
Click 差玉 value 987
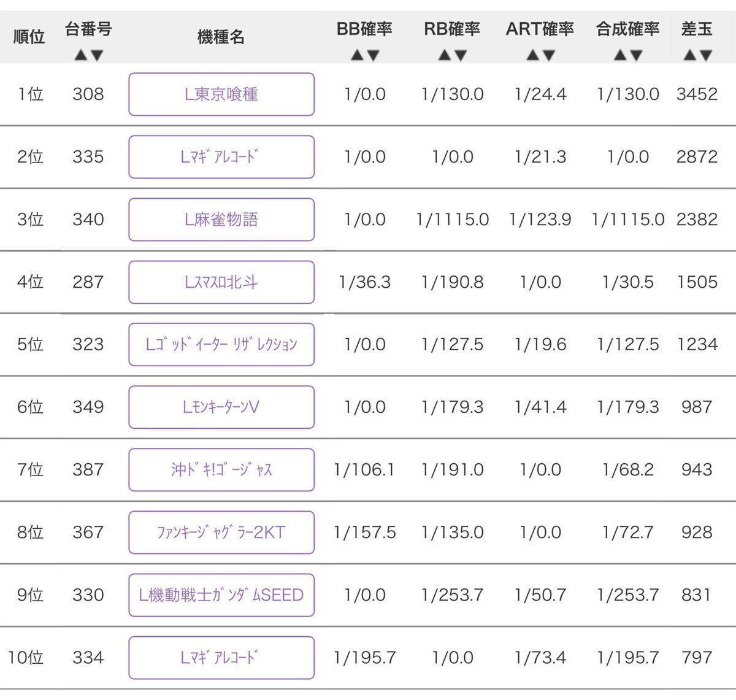pos(697,407)
